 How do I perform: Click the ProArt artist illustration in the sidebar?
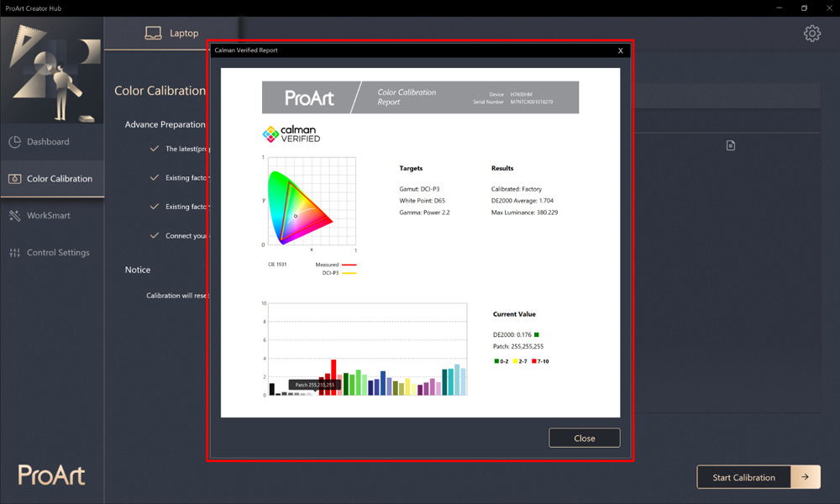coord(52,71)
